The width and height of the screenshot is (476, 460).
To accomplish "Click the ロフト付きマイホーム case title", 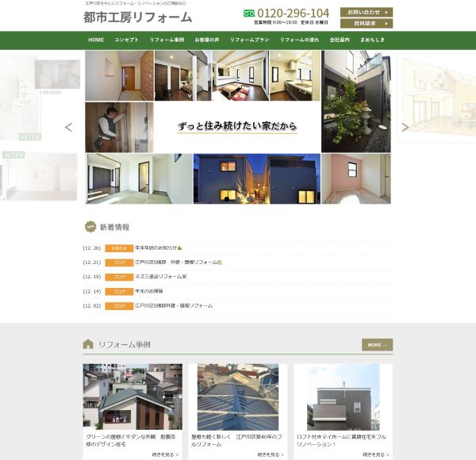I will pyautogui.click(x=341, y=440).
